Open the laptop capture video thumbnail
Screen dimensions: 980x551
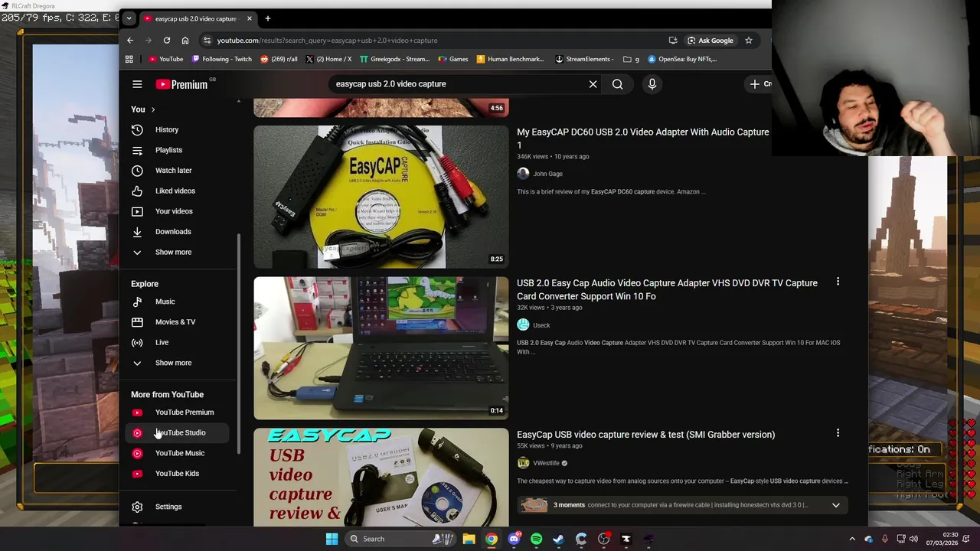381,348
